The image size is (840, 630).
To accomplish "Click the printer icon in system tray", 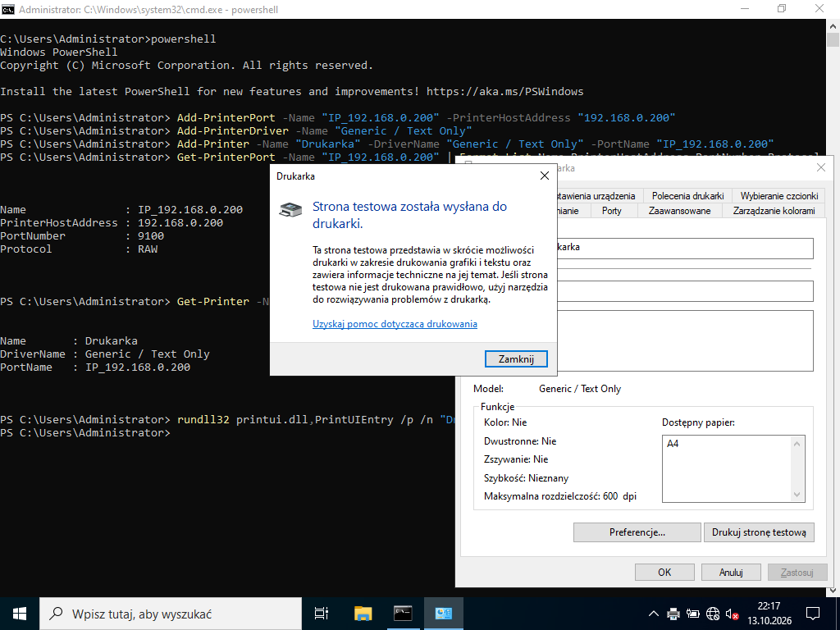I will (673, 614).
